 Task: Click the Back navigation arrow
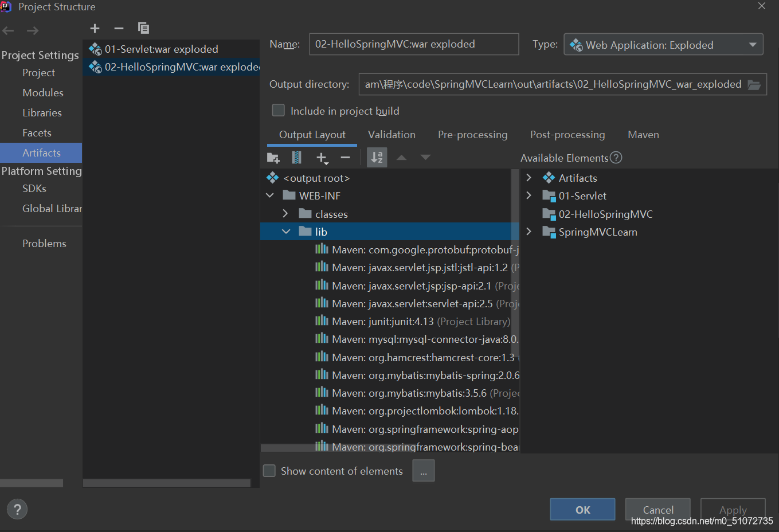pyautogui.click(x=8, y=30)
